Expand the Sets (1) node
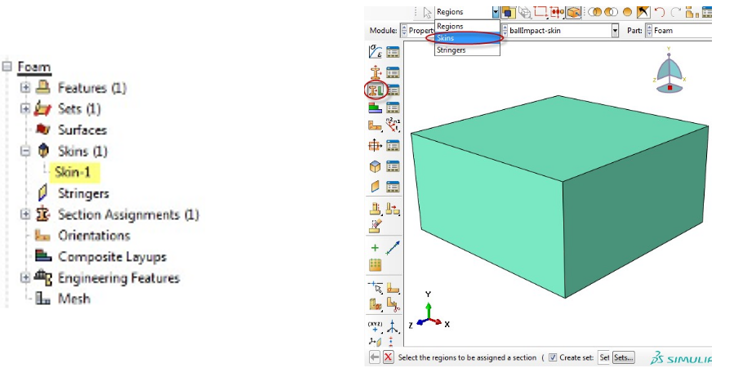Image resolution: width=730 pixels, height=376 pixels. (25, 108)
